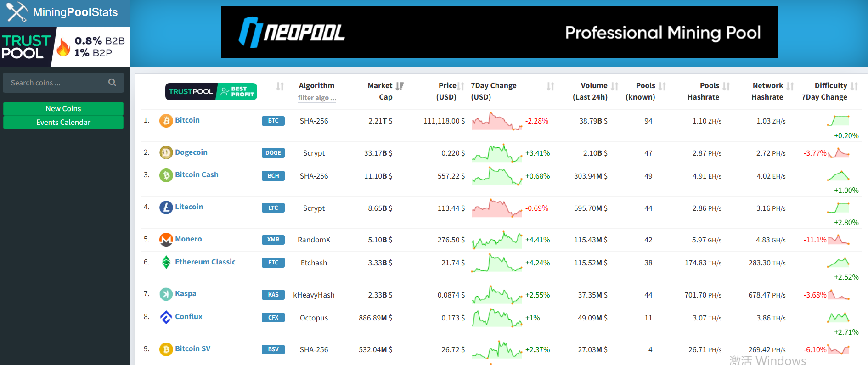Click the filter algo input field
The height and width of the screenshot is (365, 868).
pos(316,97)
